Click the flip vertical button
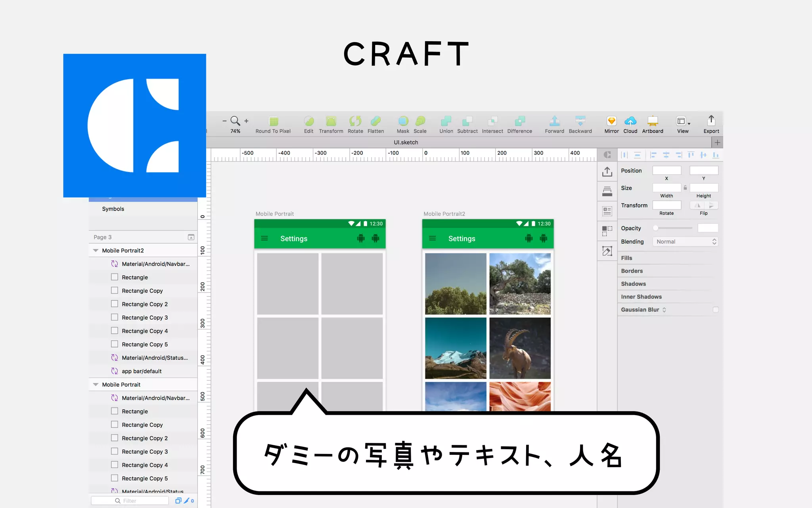The height and width of the screenshot is (508, 812). click(711, 205)
